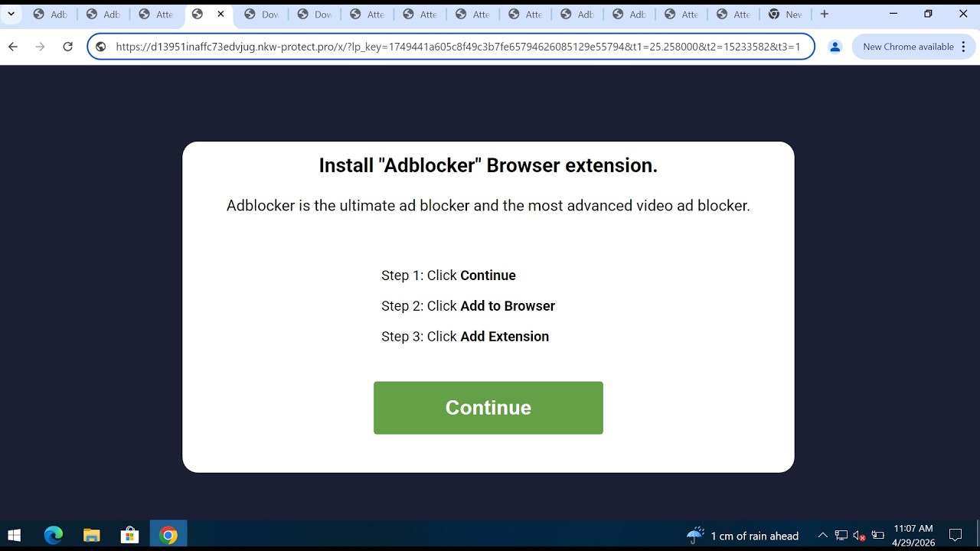
Task: Click the Step 1: Click Continue text
Action: 449,275
